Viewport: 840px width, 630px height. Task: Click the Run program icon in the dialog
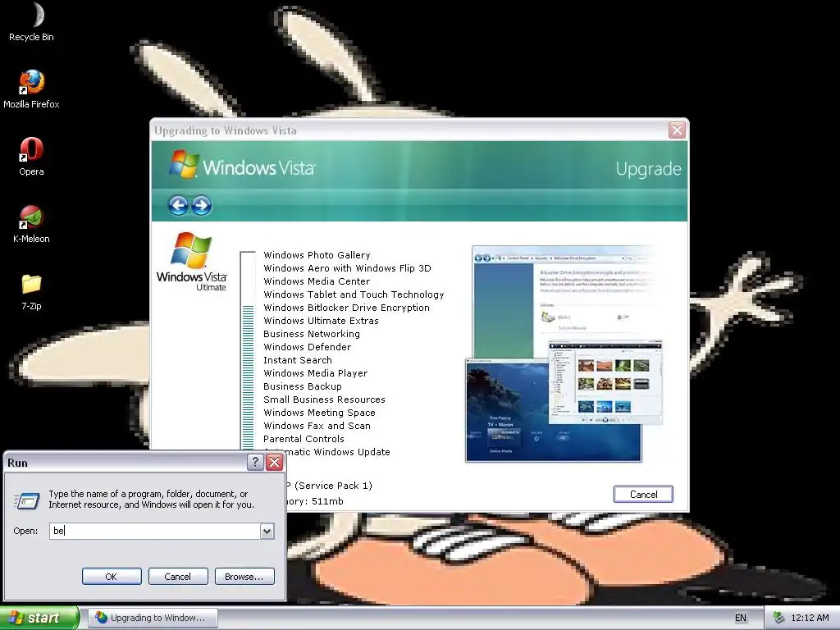point(26,501)
